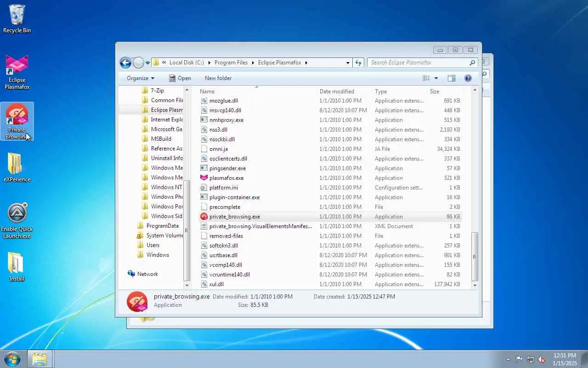Viewport: 588px width, 368px height.
Task: Expand the breadcrumb overflow chevron
Action: [x=164, y=63]
